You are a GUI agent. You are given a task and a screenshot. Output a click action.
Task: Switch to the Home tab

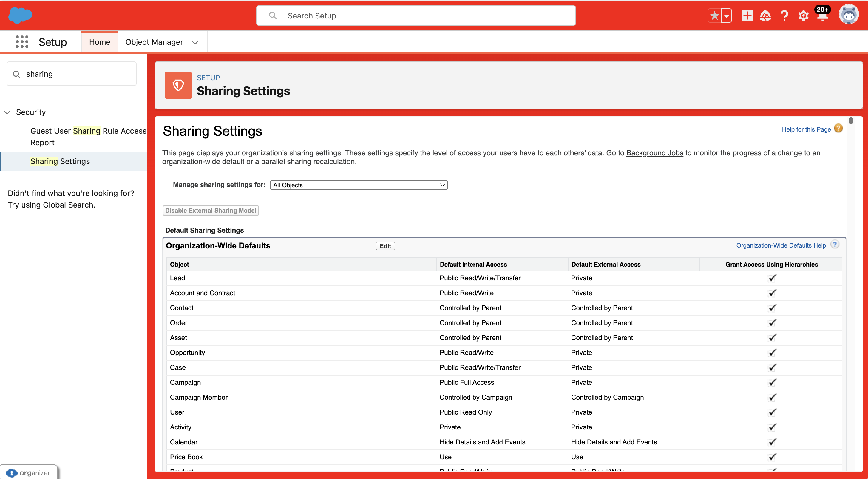click(100, 42)
